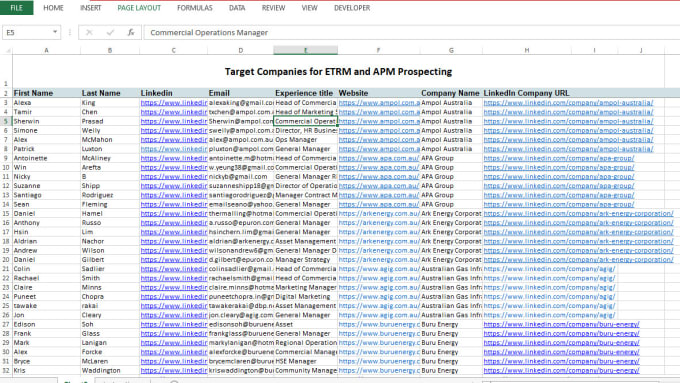Open Sean Fleming's LinkedIn profile link
Viewport: 680px width, 383px height.
pyautogui.click(x=173, y=204)
